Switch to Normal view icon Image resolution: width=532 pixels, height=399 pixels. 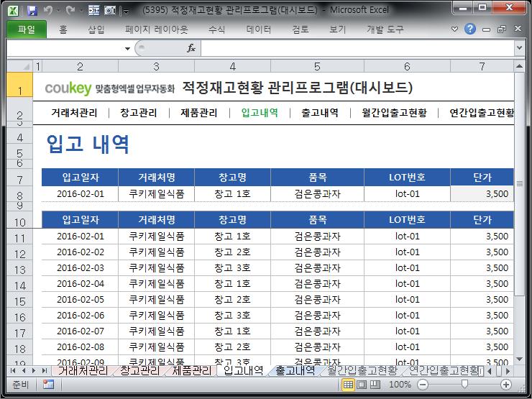click(348, 385)
